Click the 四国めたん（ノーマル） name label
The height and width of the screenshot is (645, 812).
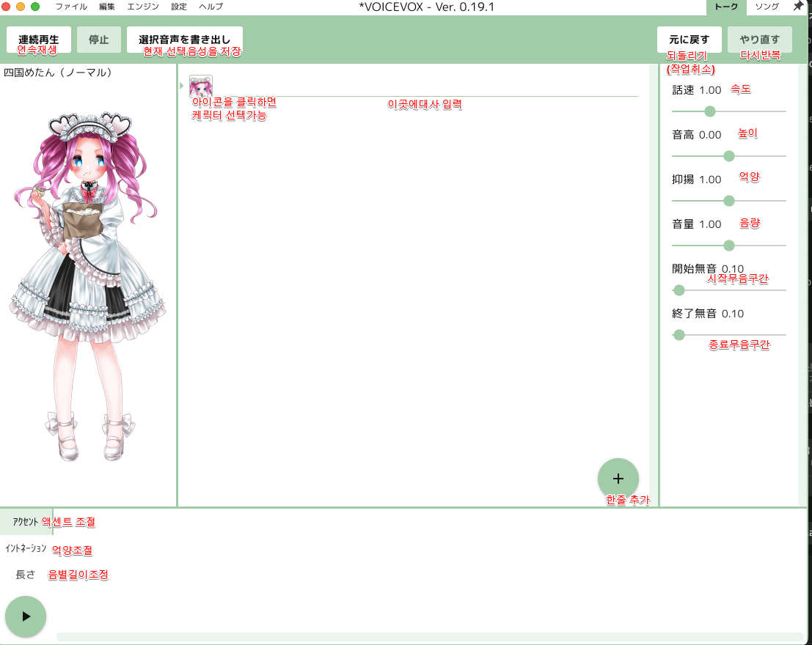[58, 73]
